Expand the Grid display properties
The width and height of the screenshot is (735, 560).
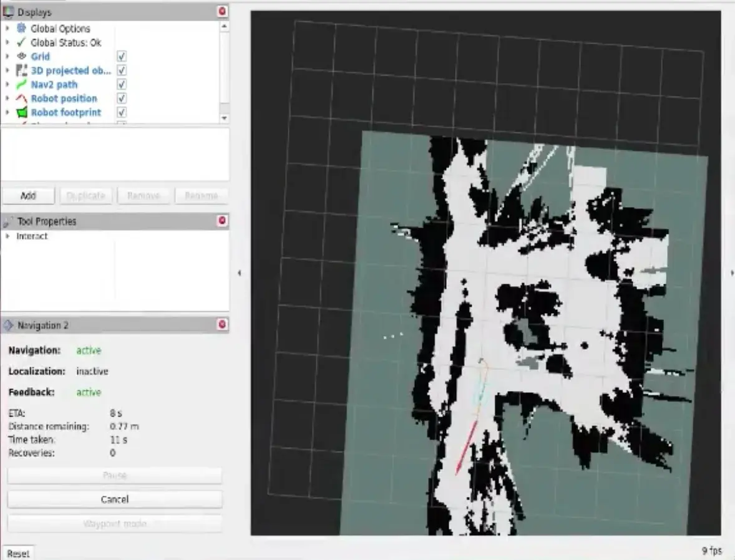(7, 56)
